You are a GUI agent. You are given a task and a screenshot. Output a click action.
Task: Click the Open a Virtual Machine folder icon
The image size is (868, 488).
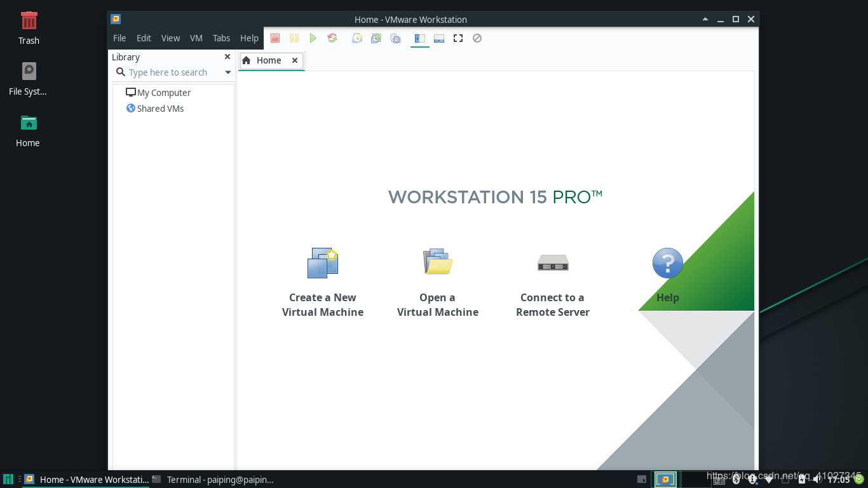pos(438,262)
